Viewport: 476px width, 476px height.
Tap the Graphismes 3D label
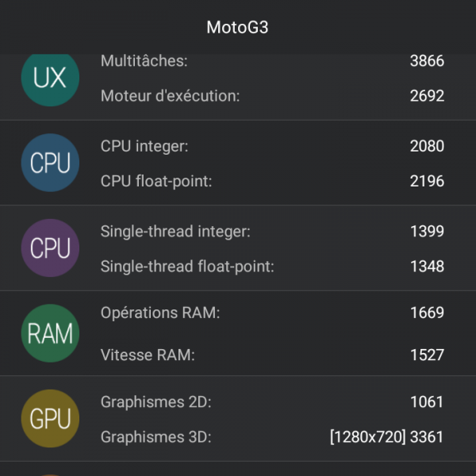[156, 436]
